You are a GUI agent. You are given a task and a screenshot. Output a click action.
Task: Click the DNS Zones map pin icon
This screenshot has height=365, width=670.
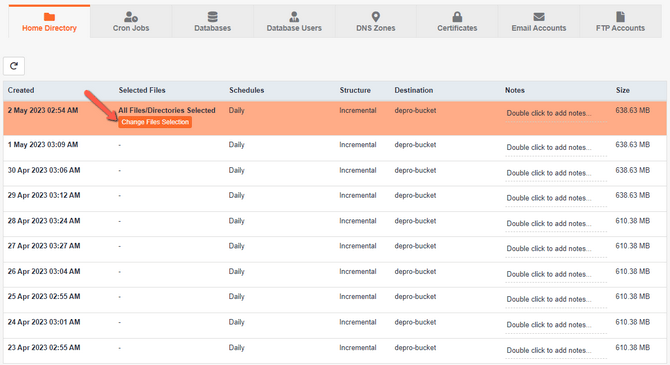(376, 17)
